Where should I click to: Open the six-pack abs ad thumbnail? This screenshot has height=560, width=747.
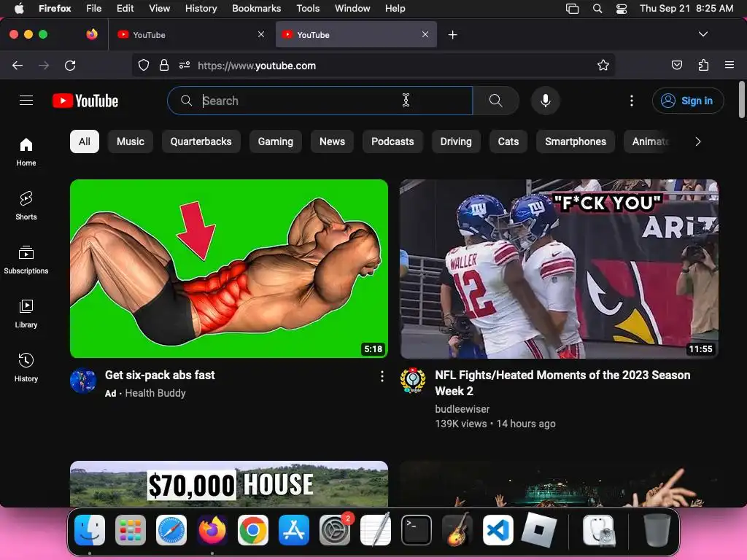[229, 269]
